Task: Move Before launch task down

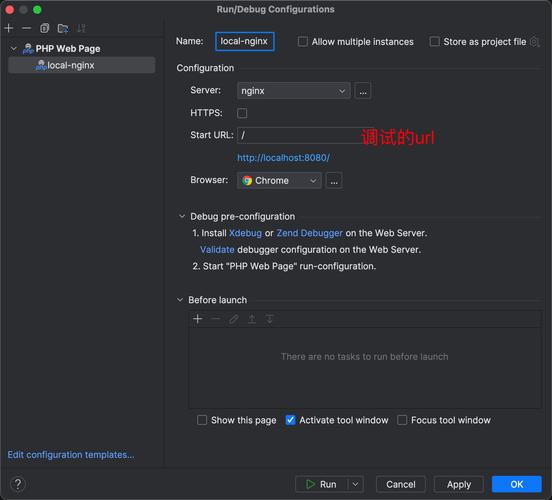Action: pyautogui.click(x=270, y=319)
